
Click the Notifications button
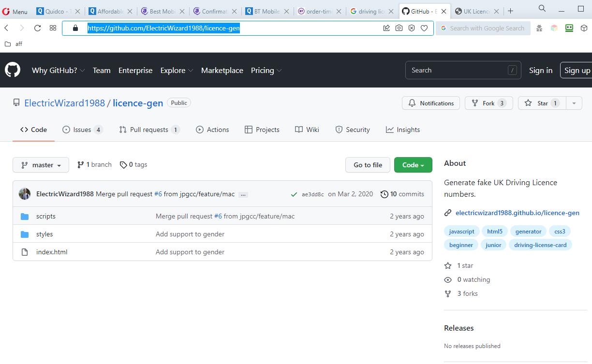(x=431, y=103)
